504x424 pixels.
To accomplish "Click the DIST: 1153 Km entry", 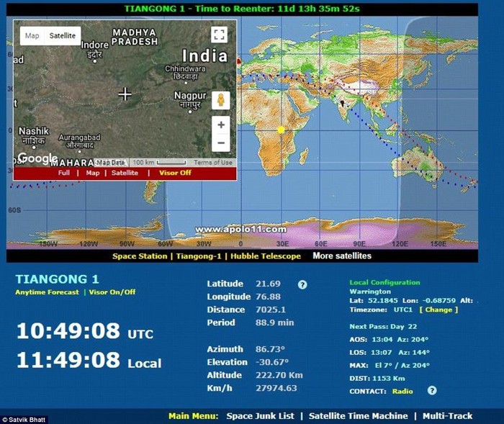I will (x=377, y=379).
